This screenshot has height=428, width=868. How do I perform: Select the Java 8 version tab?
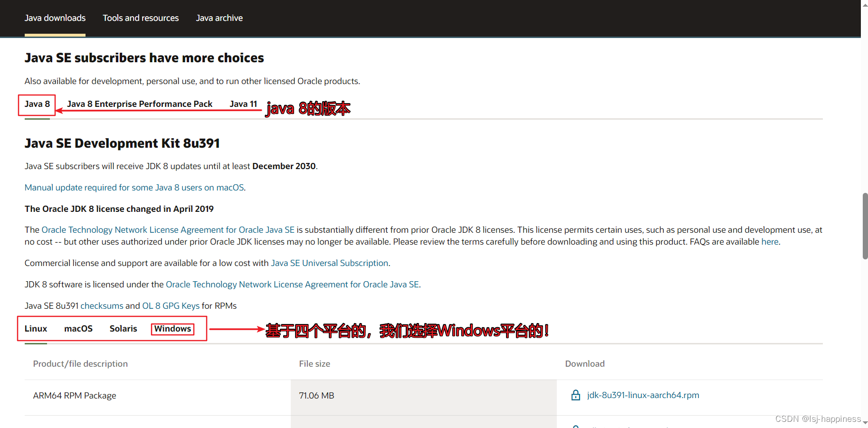pos(37,104)
